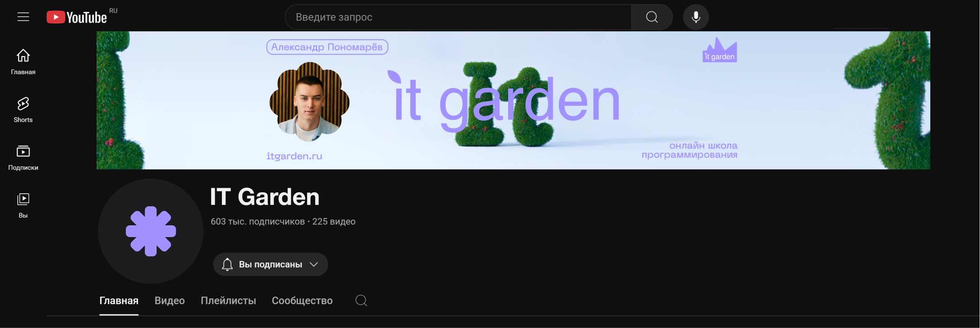Focus the Введите запрос search field
Image resolution: width=980 pixels, height=328 pixels.
(x=458, y=17)
